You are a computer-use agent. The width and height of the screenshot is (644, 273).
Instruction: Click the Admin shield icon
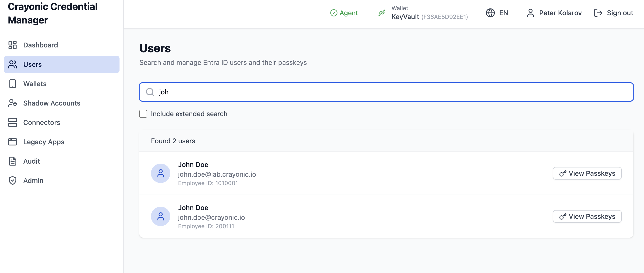[x=13, y=181]
